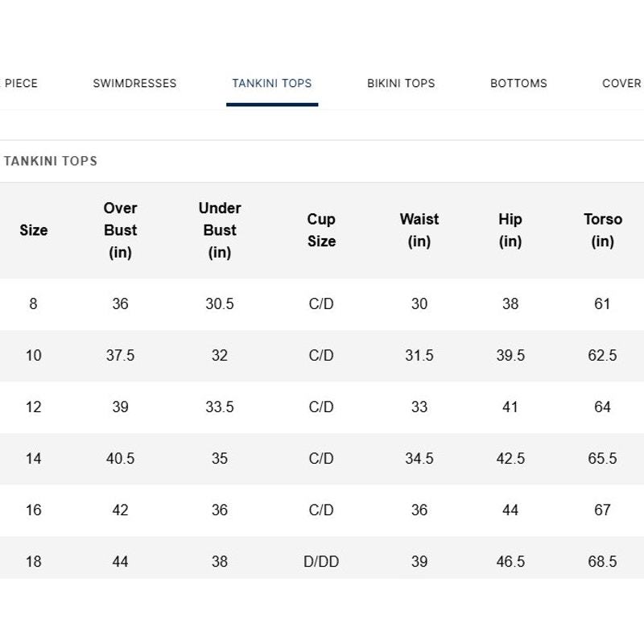Click the Size column header
This screenshot has width=644, height=644.
click(34, 230)
